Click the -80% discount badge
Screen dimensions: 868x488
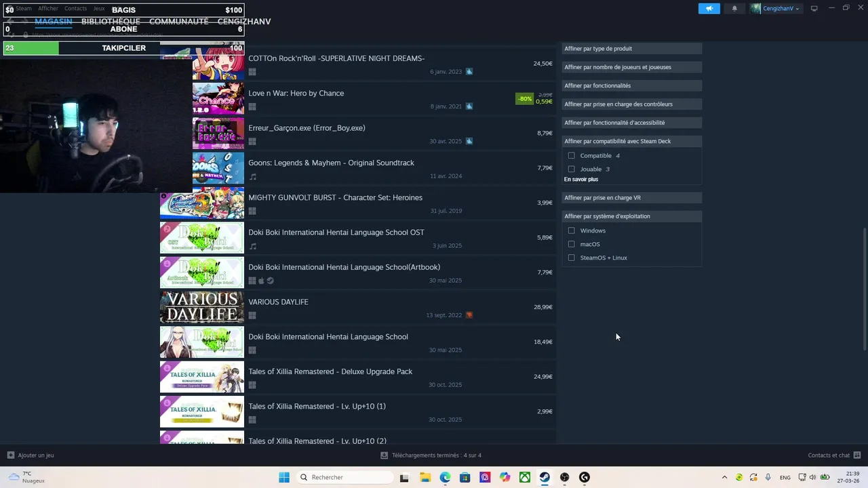[525, 98]
